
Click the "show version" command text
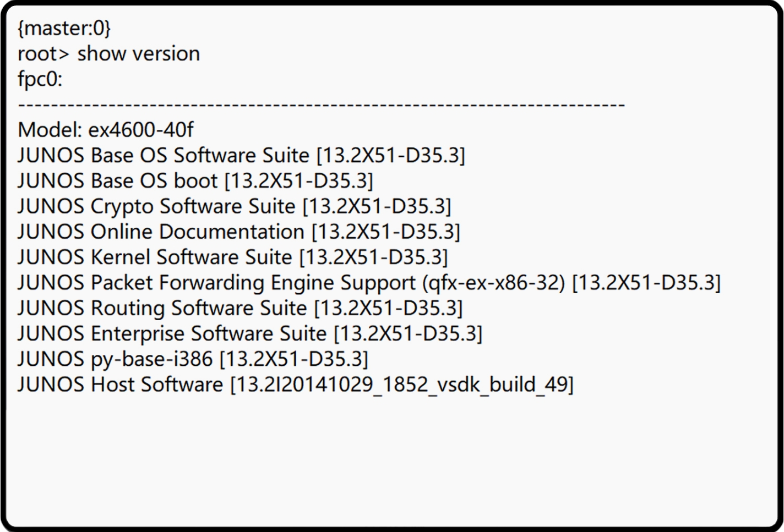(139, 54)
